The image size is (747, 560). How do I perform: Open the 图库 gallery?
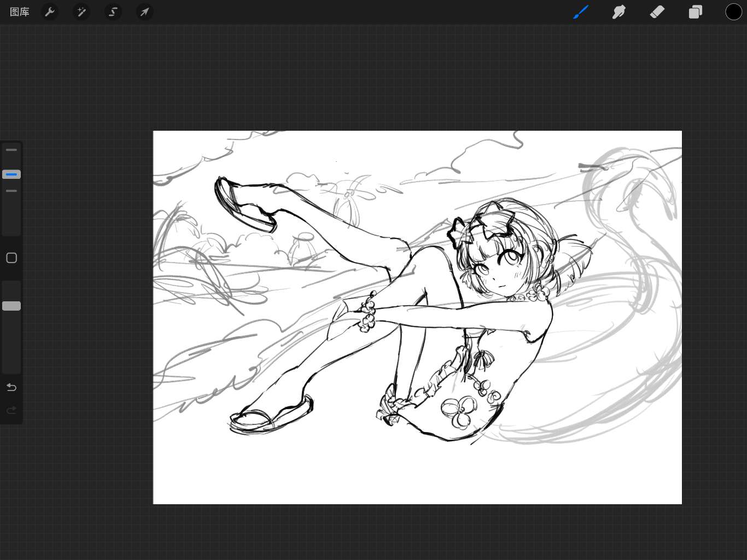[x=20, y=12]
